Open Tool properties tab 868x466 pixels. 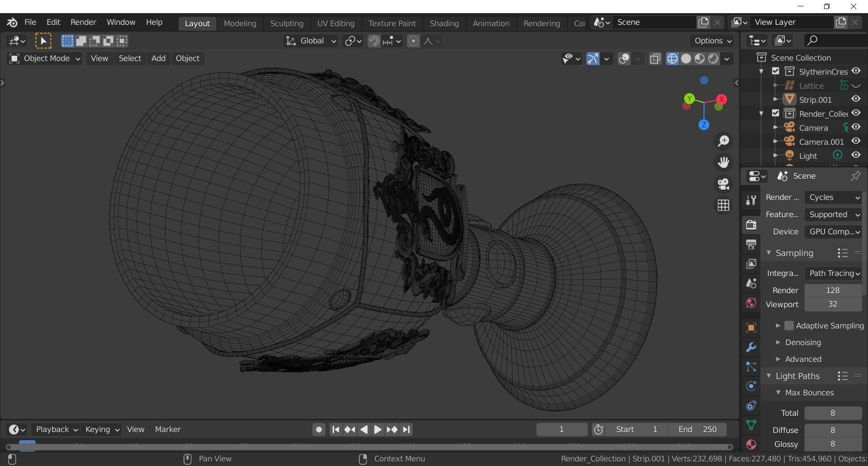pyautogui.click(x=751, y=200)
